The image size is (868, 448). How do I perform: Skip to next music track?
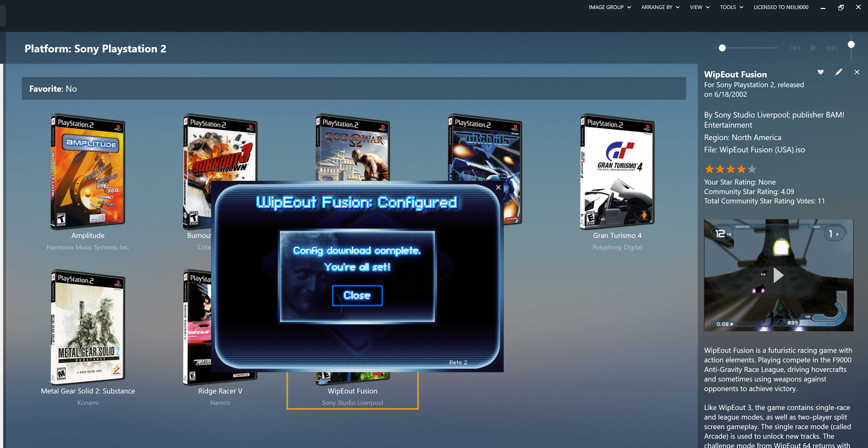(x=832, y=48)
